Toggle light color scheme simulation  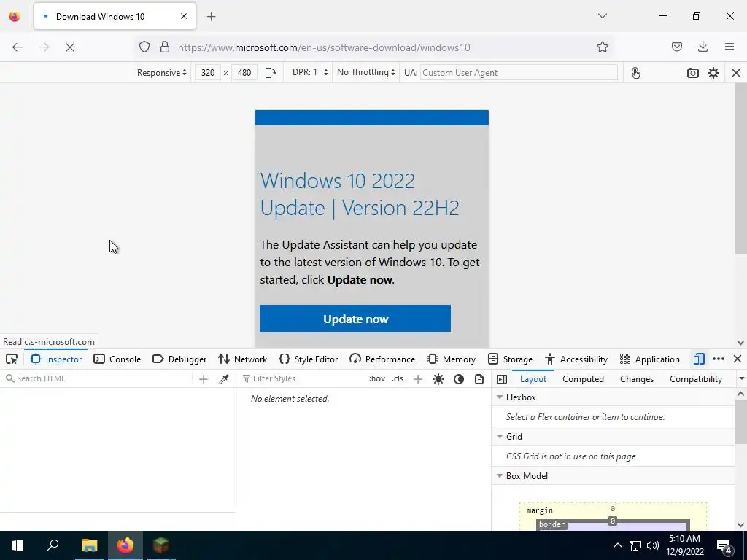[x=438, y=379]
